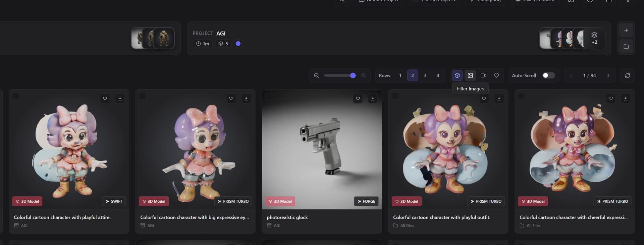Download the photorealstic glock model

373,98
